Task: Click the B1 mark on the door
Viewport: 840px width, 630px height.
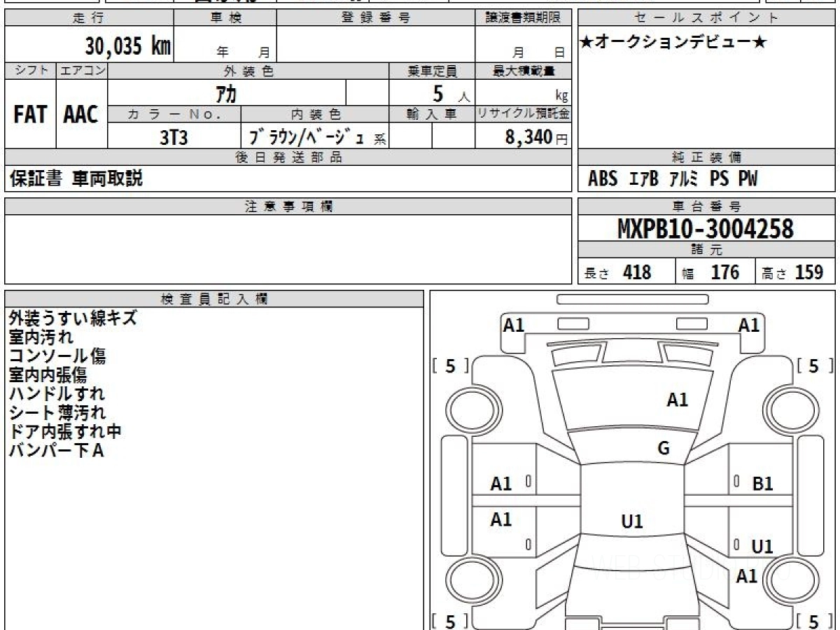Action: [762, 484]
